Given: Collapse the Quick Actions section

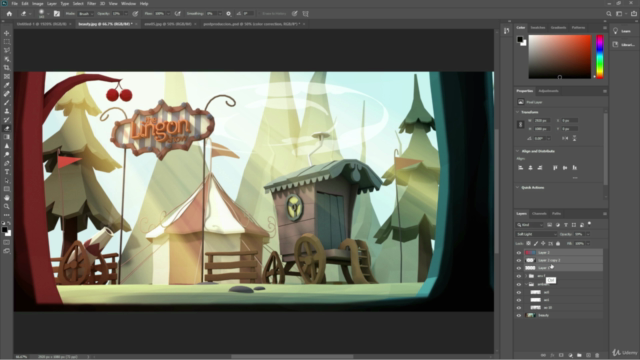Looking at the screenshot, I should (x=518, y=187).
